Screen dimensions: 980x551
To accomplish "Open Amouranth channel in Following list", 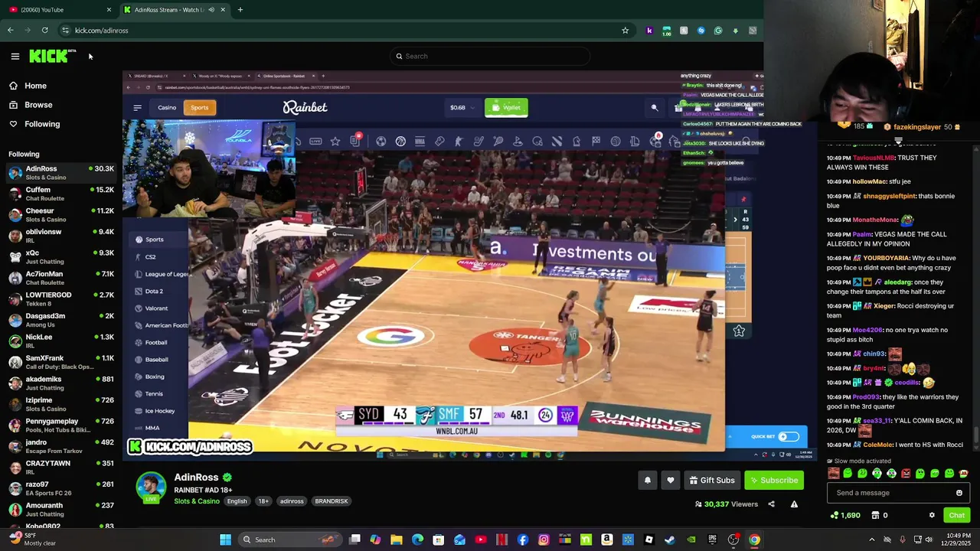I will [61, 510].
